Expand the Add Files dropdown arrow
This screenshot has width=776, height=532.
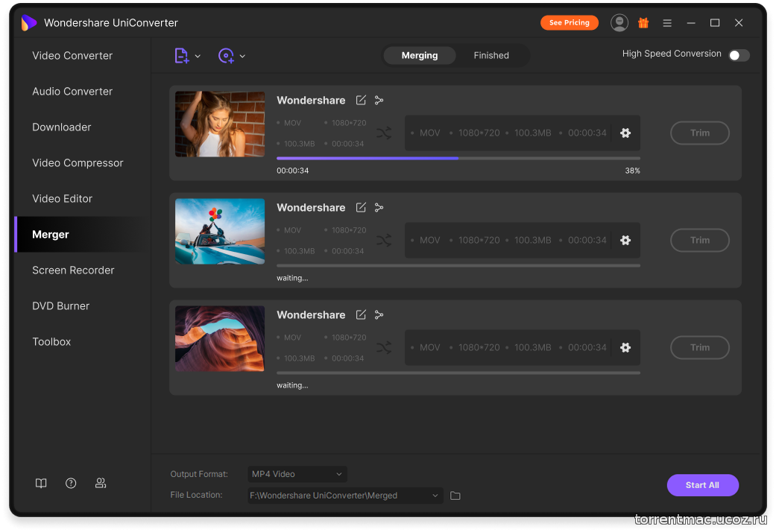tap(198, 57)
